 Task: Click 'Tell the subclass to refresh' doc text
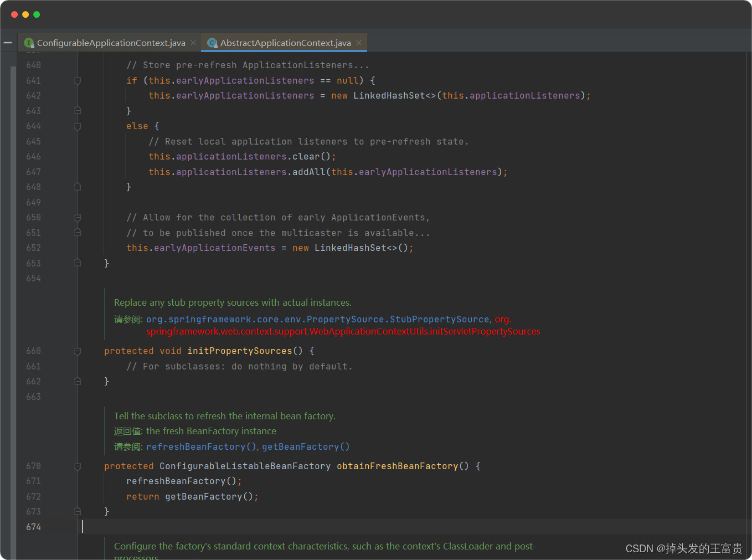[225, 416]
